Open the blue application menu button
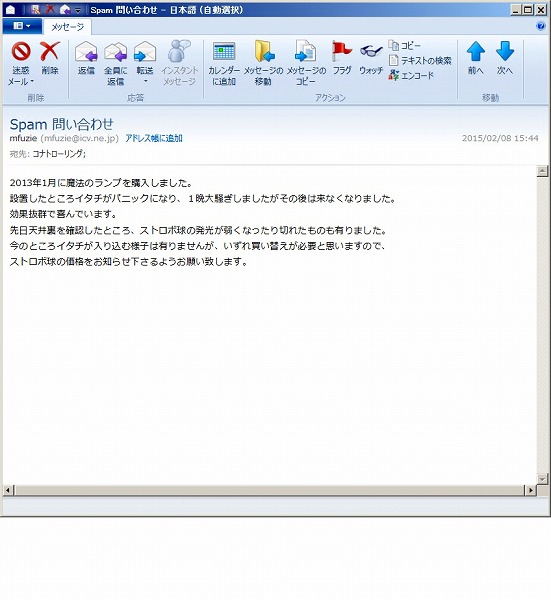Image resolution: width=551 pixels, height=600 pixels. (22, 26)
